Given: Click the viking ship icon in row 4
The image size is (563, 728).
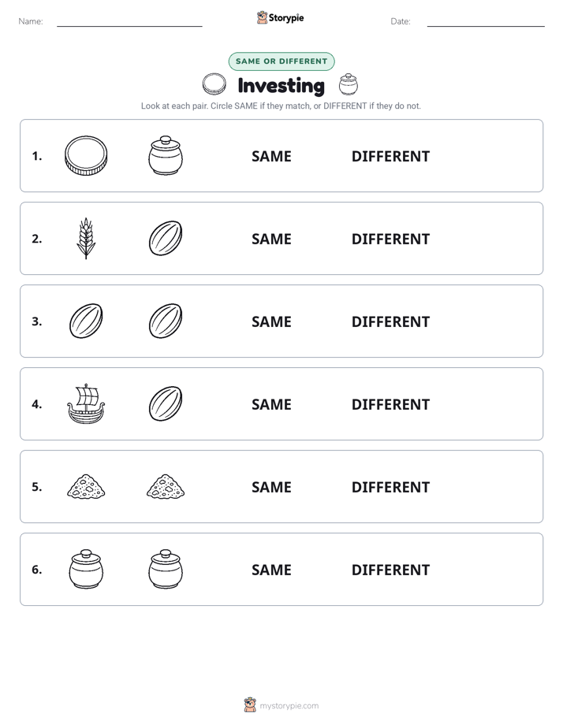Looking at the screenshot, I should (x=86, y=404).
